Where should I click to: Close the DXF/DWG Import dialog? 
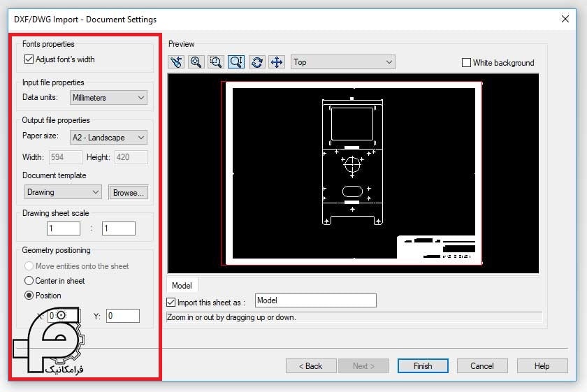565,19
